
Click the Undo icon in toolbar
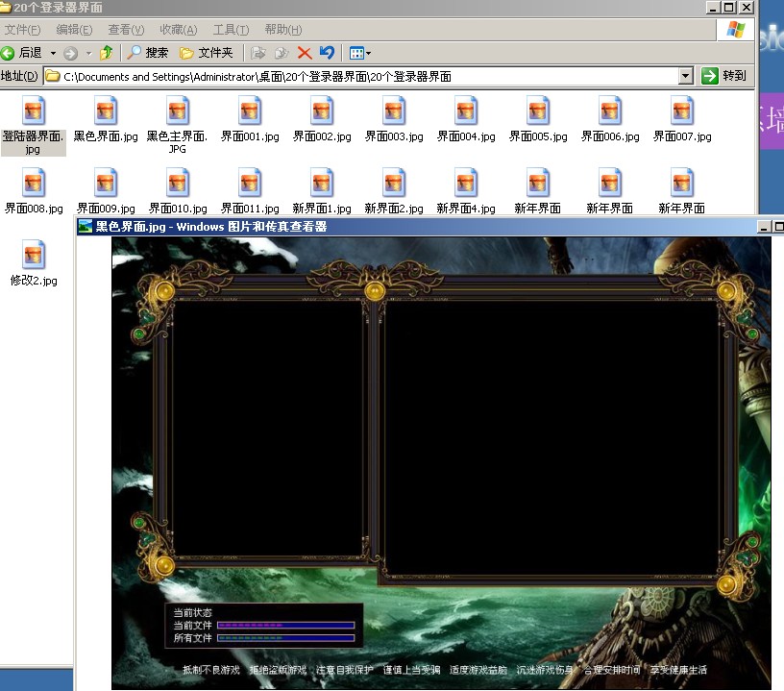point(328,53)
